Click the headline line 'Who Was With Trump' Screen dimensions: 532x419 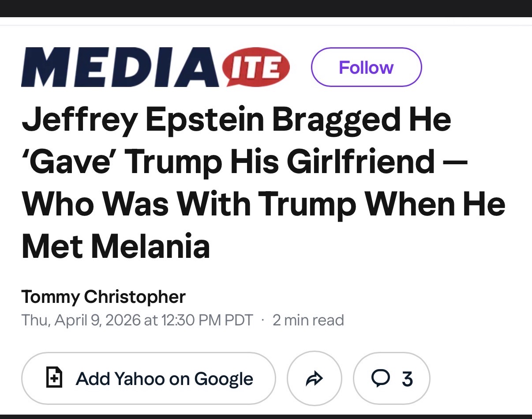262,204
